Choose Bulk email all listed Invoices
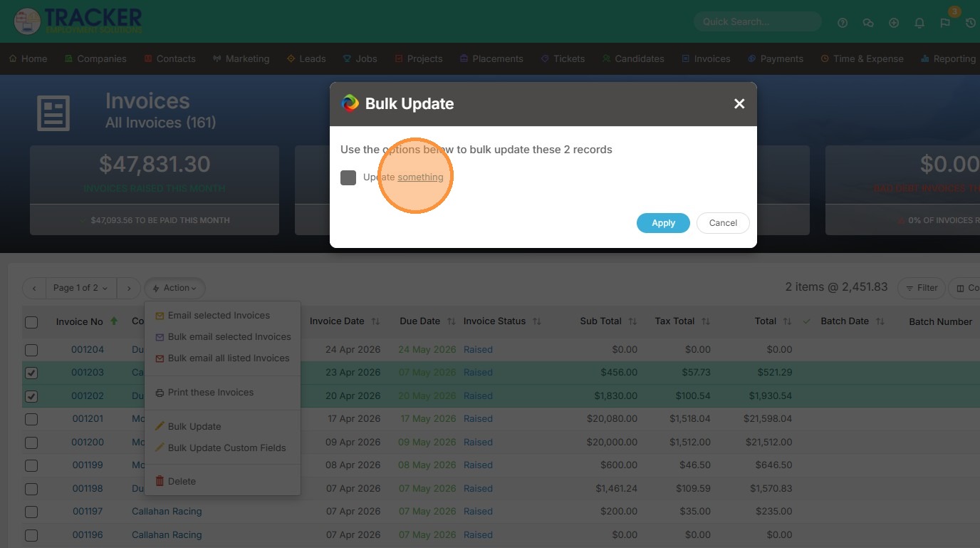Image resolution: width=980 pixels, height=548 pixels. [222, 358]
